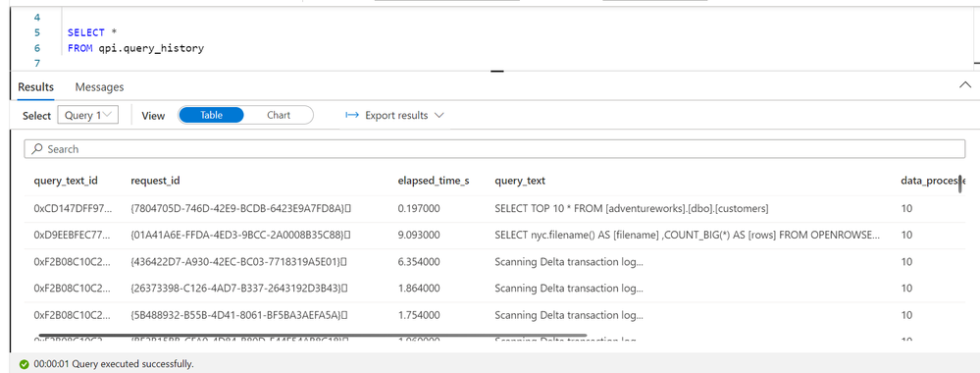
Task: Switch the view to Table
Action: tap(211, 115)
